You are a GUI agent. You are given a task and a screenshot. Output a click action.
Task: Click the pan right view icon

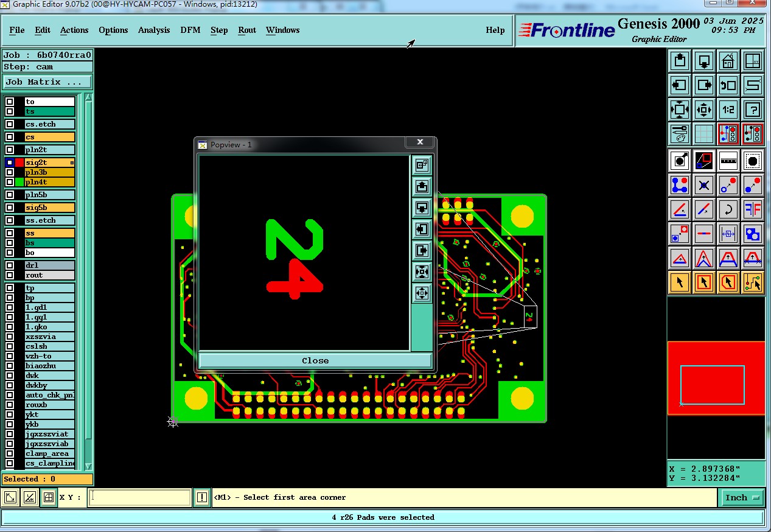point(704,85)
